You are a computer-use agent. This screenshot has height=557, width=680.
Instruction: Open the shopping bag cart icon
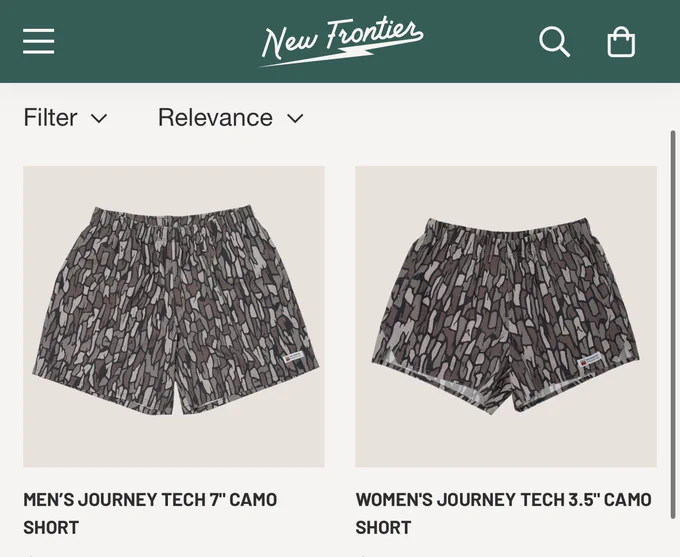coord(621,42)
